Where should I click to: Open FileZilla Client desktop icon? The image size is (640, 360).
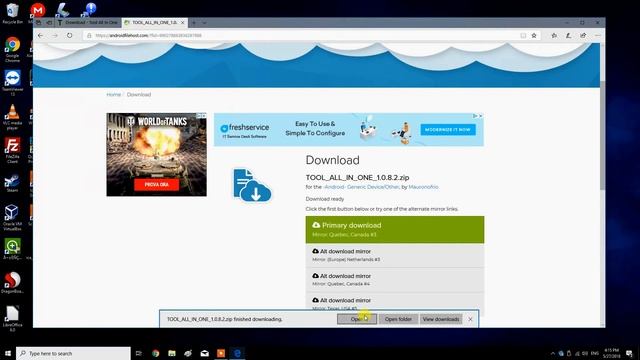point(12,150)
